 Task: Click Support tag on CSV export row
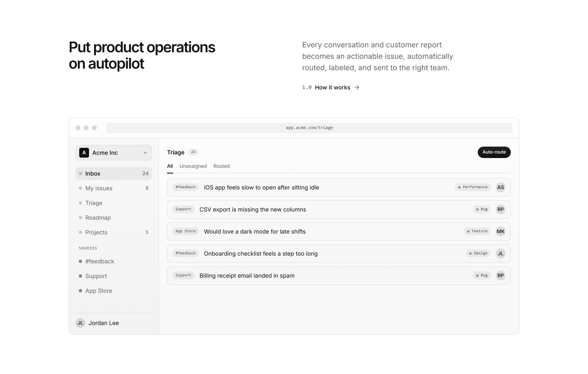pos(183,209)
